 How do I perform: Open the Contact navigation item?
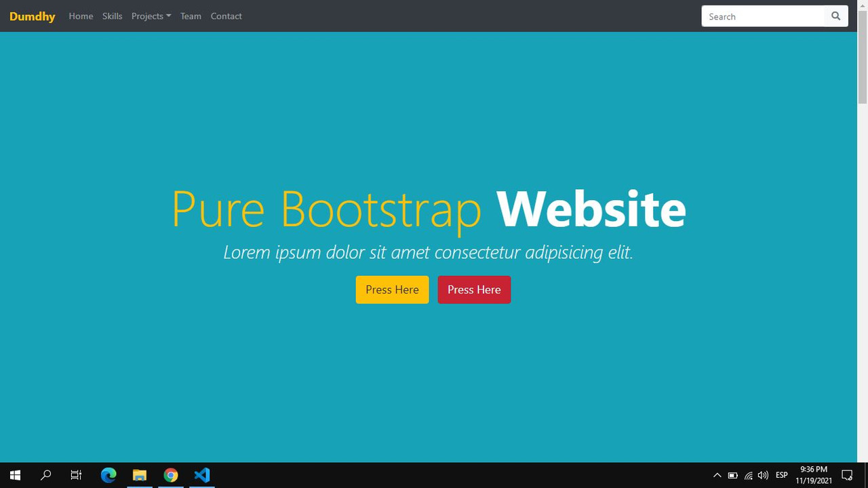click(226, 16)
